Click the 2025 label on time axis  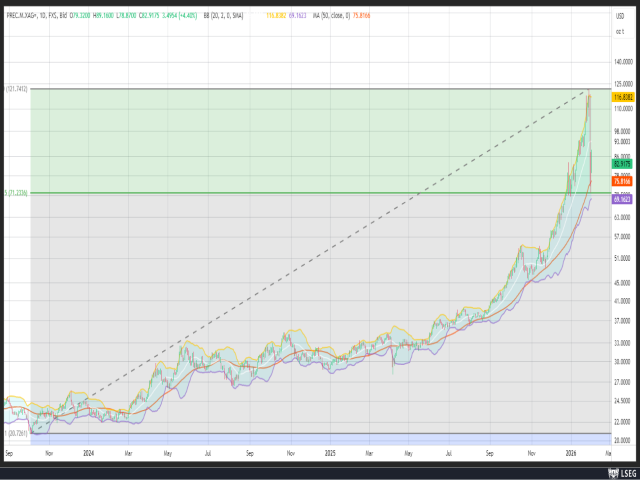click(331, 453)
